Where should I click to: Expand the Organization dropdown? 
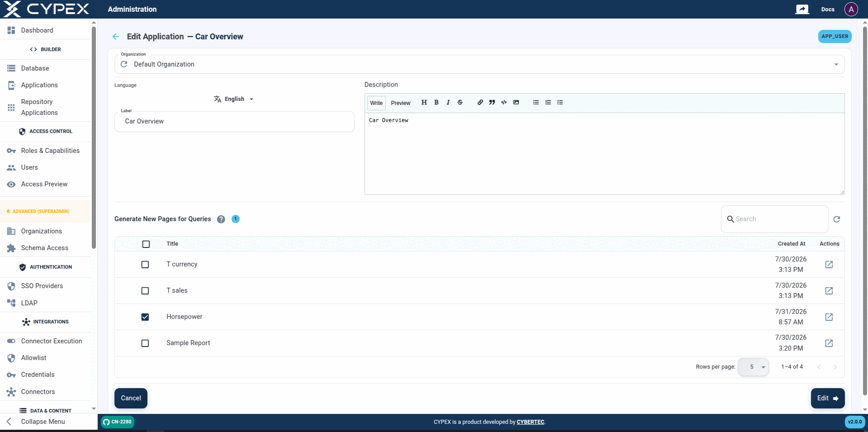pos(836,64)
